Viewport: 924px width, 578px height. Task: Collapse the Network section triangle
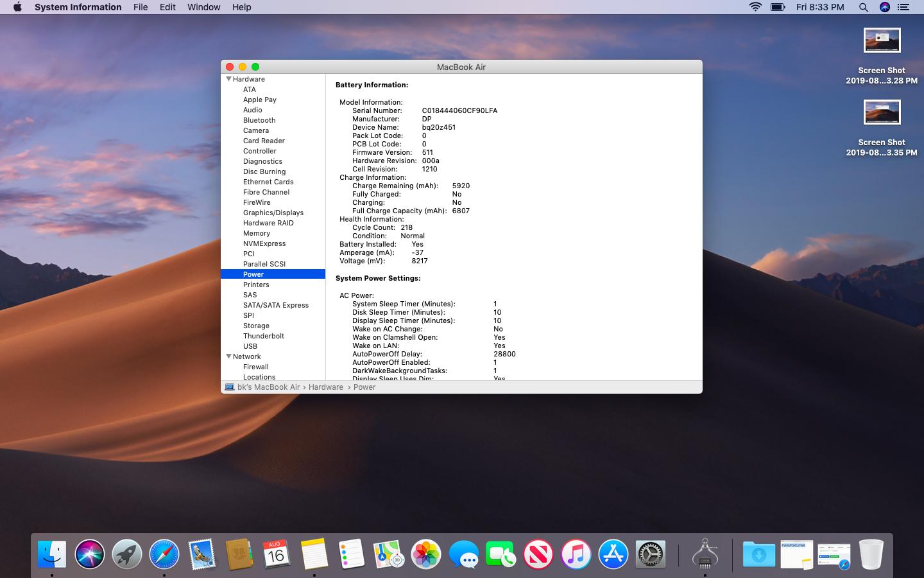pyautogui.click(x=228, y=356)
